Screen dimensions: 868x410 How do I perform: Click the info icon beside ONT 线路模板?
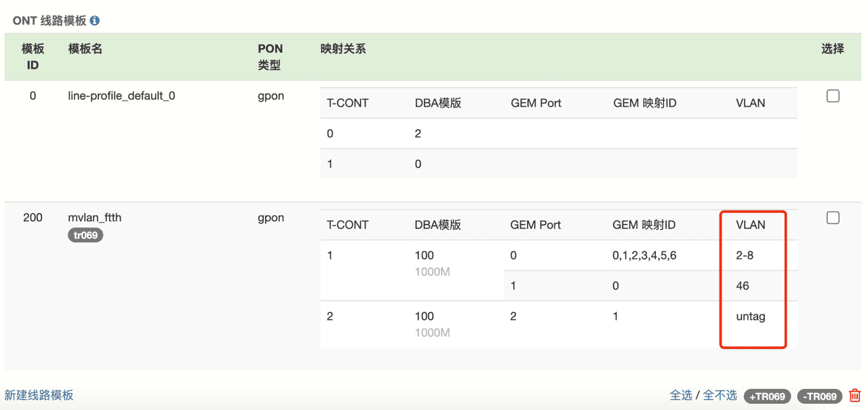[95, 21]
